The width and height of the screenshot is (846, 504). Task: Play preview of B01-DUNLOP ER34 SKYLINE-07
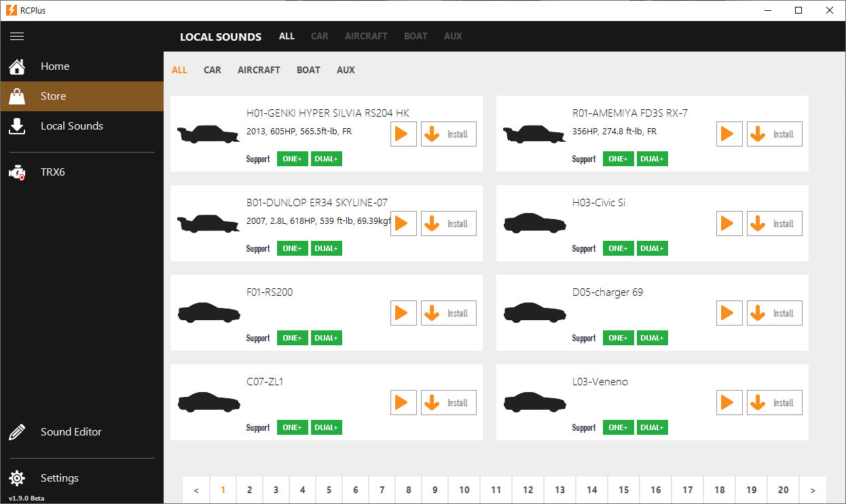(403, 224)
